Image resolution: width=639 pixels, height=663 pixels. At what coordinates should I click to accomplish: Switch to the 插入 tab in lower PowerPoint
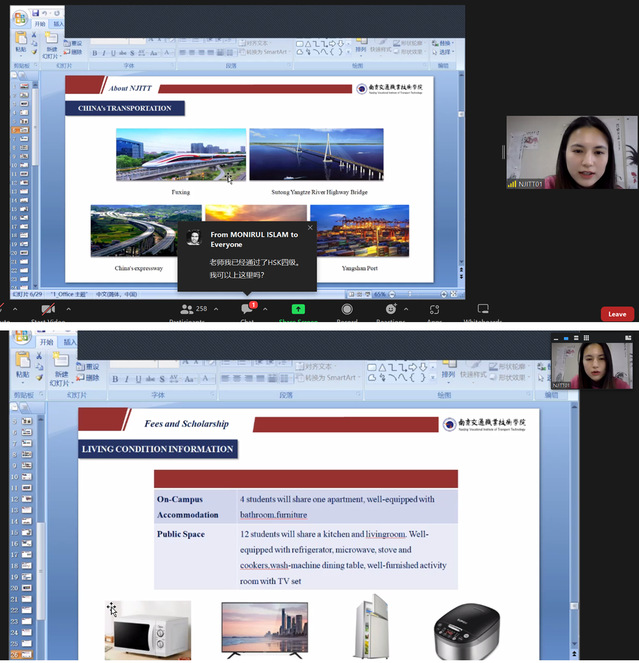click(70, 342)
